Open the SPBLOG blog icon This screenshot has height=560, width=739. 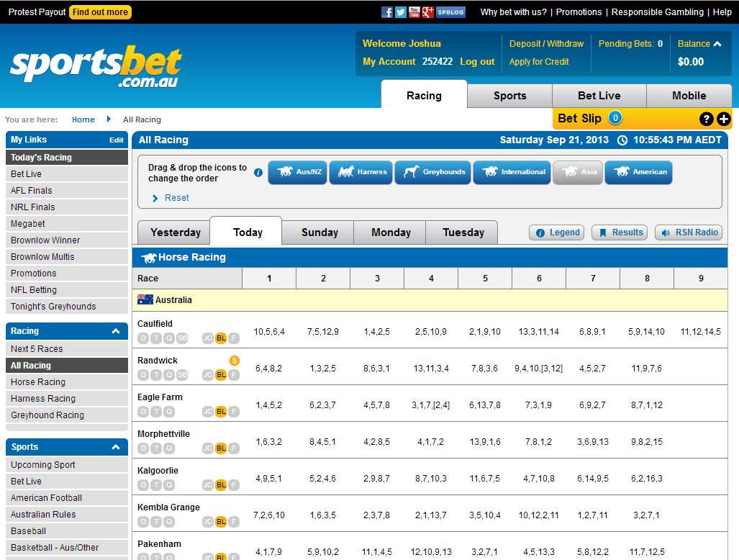(450, 12)
